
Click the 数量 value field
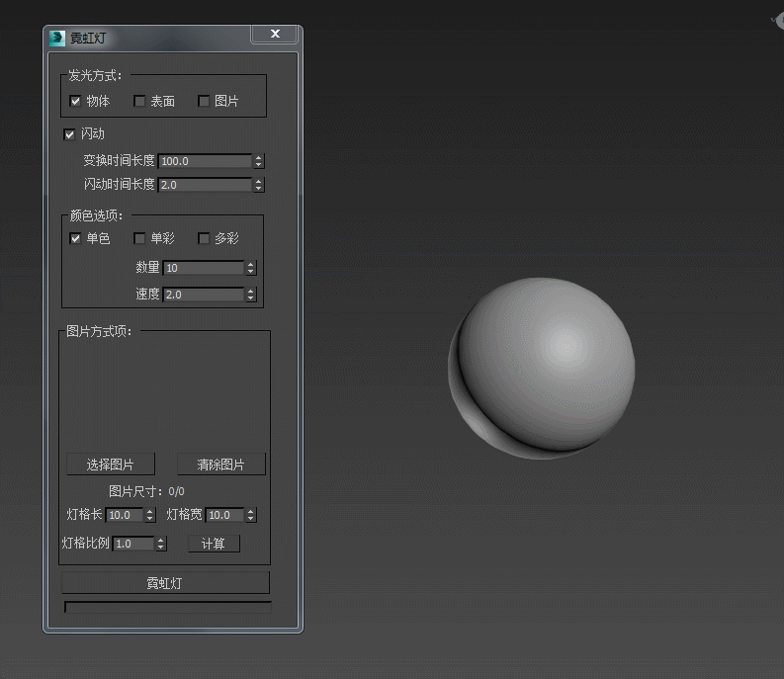tap(203, 268)
